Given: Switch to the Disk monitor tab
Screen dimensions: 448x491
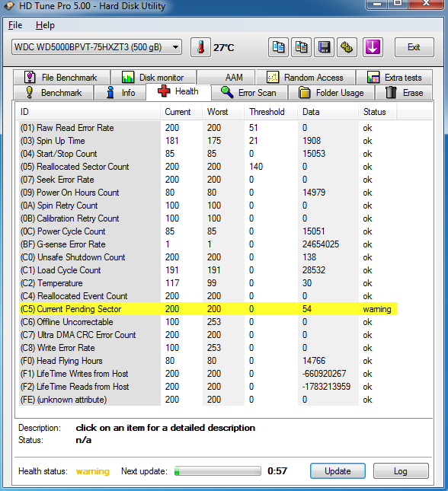Looking at the screenshot, I should point(154,78).
